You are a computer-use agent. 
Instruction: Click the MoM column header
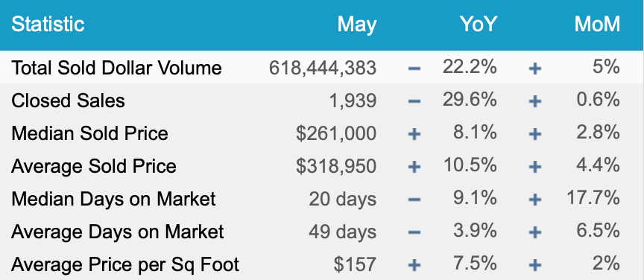[597, 25]
